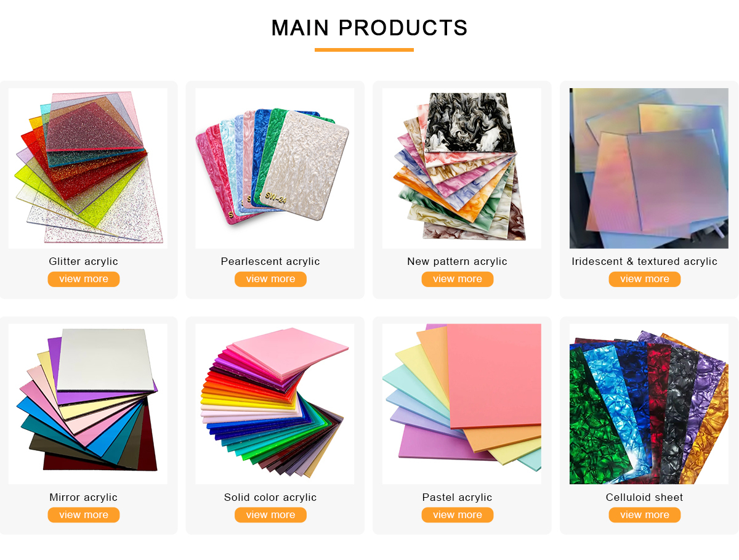Open New pattern acrylic product image

(462, 168)
